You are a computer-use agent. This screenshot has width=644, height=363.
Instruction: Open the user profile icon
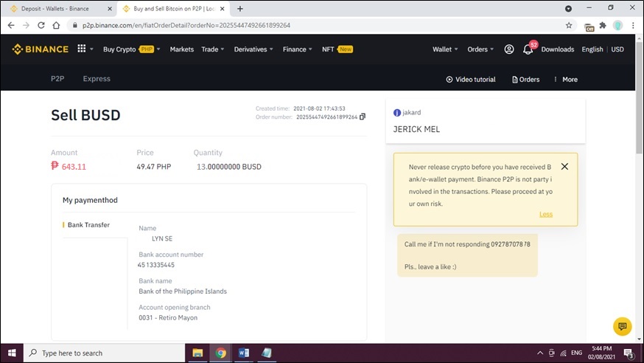pos(509,49)
